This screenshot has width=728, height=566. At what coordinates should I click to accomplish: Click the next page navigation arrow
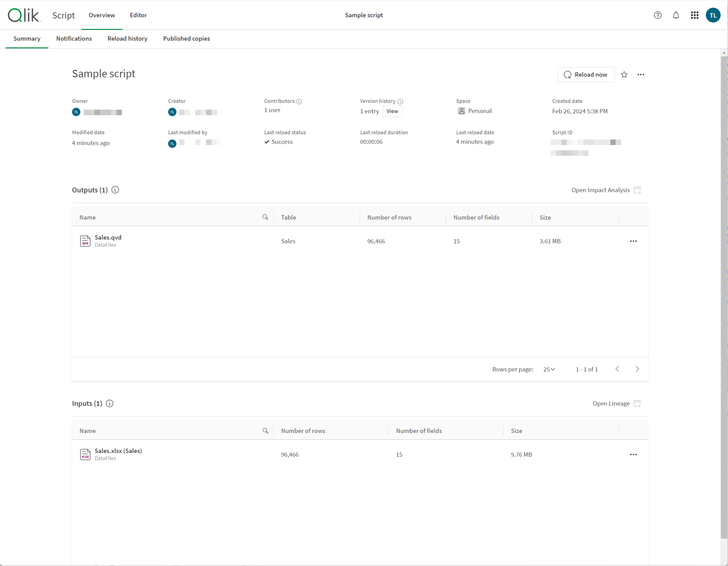click(x=637, y=369)
